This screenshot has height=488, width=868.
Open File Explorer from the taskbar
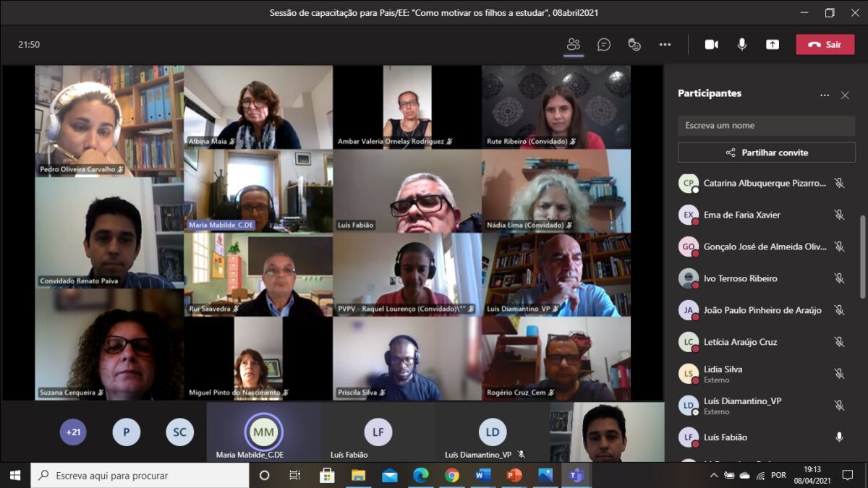click(358, 475)
